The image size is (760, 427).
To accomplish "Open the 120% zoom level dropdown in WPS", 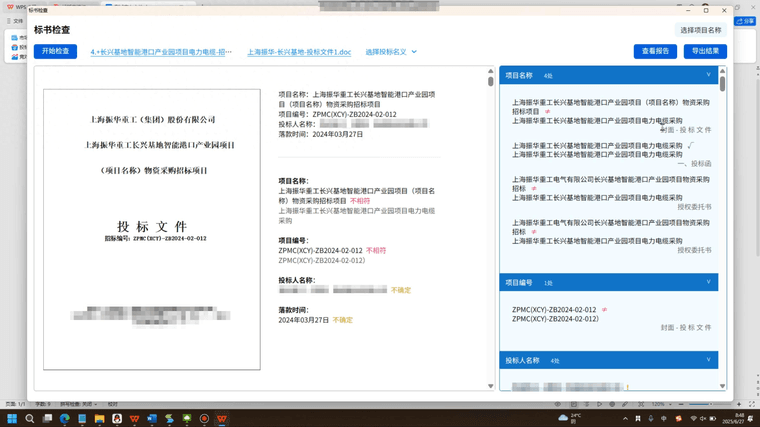I will [661, 404].
